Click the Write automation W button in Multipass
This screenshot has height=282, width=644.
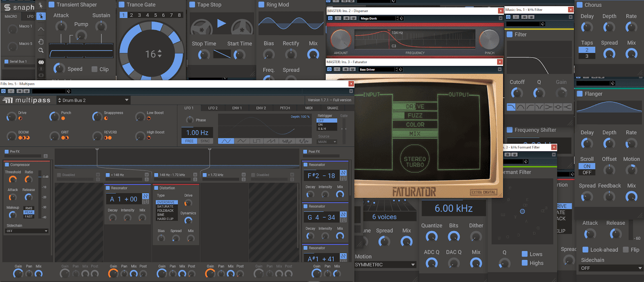pos(27,91)
